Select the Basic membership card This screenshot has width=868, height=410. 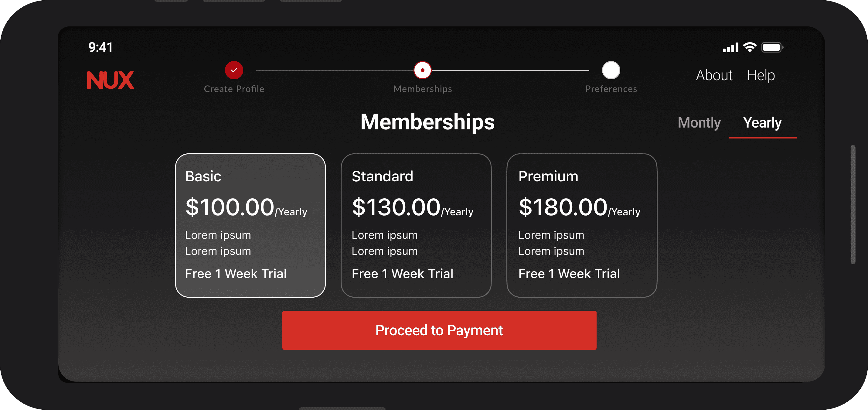point(250,226)
